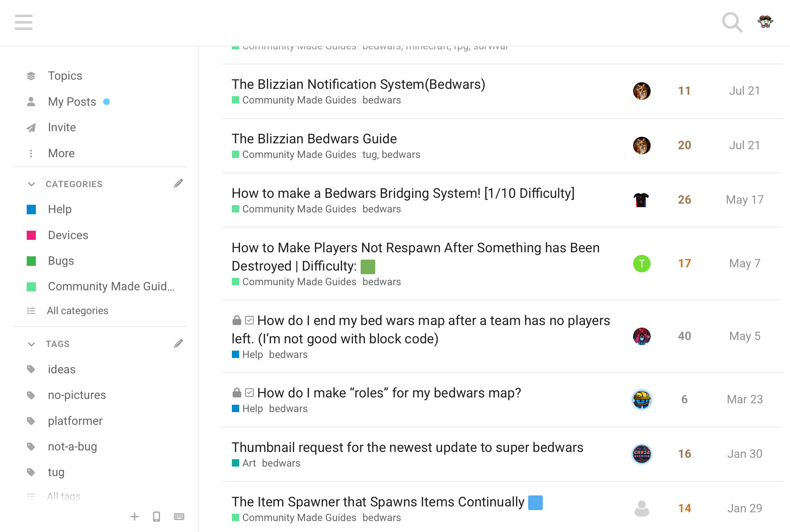Click the May 17 activity date
The height and width of the screenshot is (532, 790).
click(x=745, y=200)
